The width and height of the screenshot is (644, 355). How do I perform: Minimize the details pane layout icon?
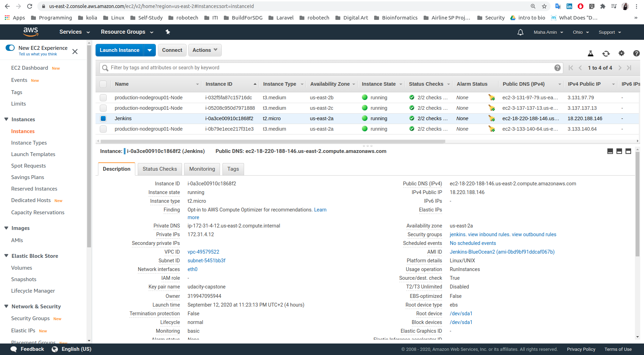tap(610, 151)
